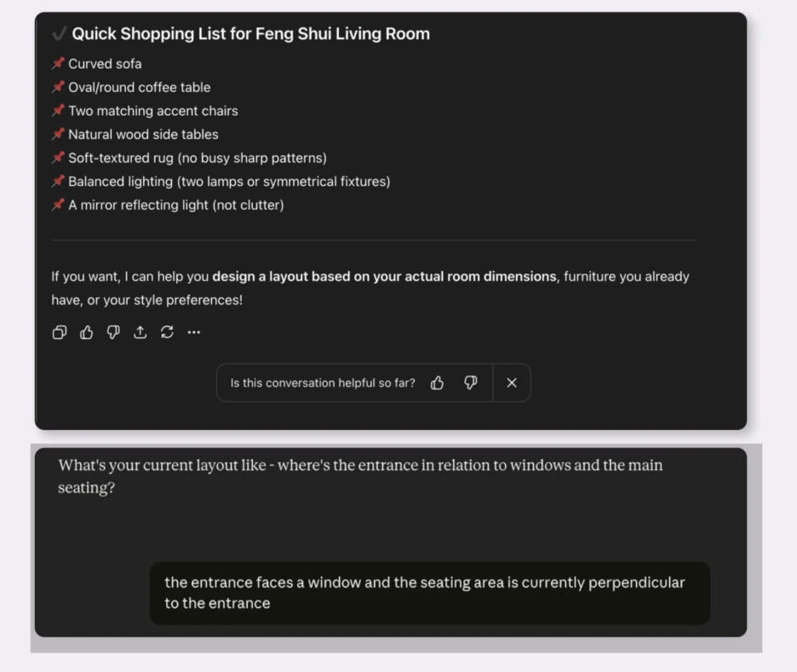This screenshot has height=672, width=797.
Task: Select the 'Curved sofa' list item
Action: pyautogui.click(x=105, y=64)
